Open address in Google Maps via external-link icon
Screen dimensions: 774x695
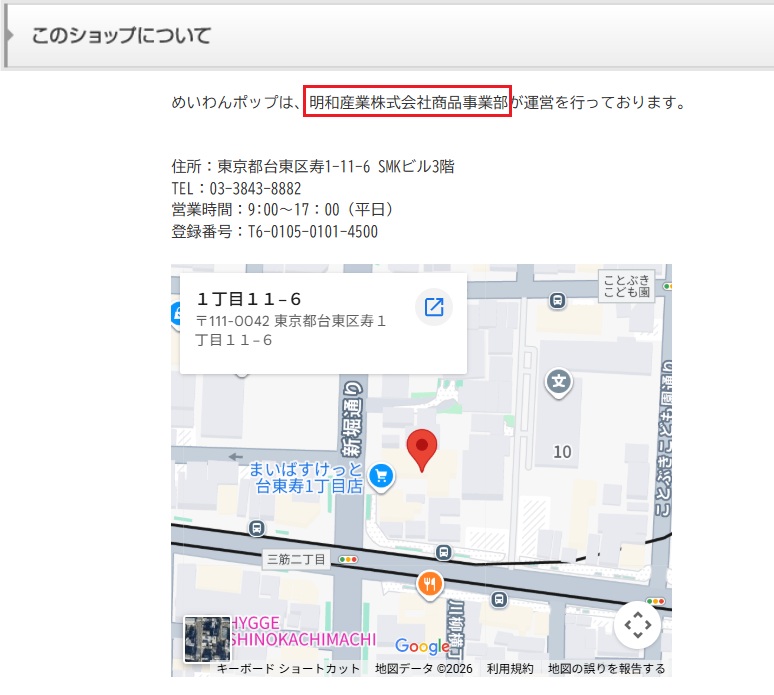click(434, 307)
